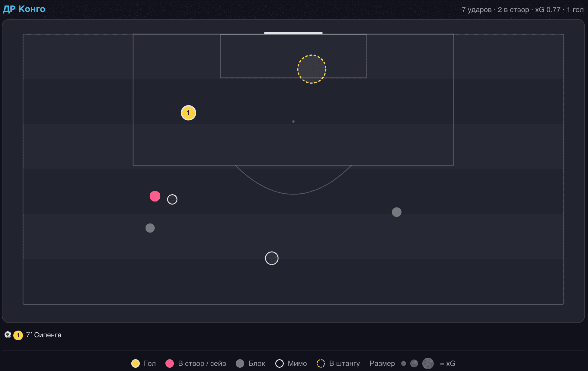Click the hollow Мимо legend circle
The height and width of the screenshot is (371, 588).
coord(280,363)
